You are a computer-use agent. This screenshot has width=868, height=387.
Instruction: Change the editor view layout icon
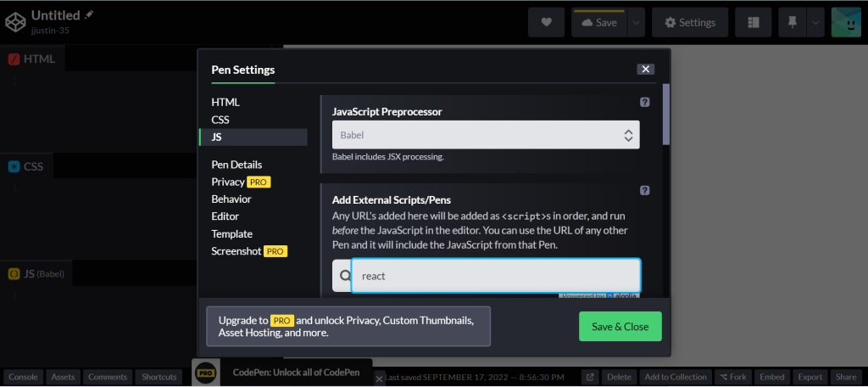click(x=753, y=22)
